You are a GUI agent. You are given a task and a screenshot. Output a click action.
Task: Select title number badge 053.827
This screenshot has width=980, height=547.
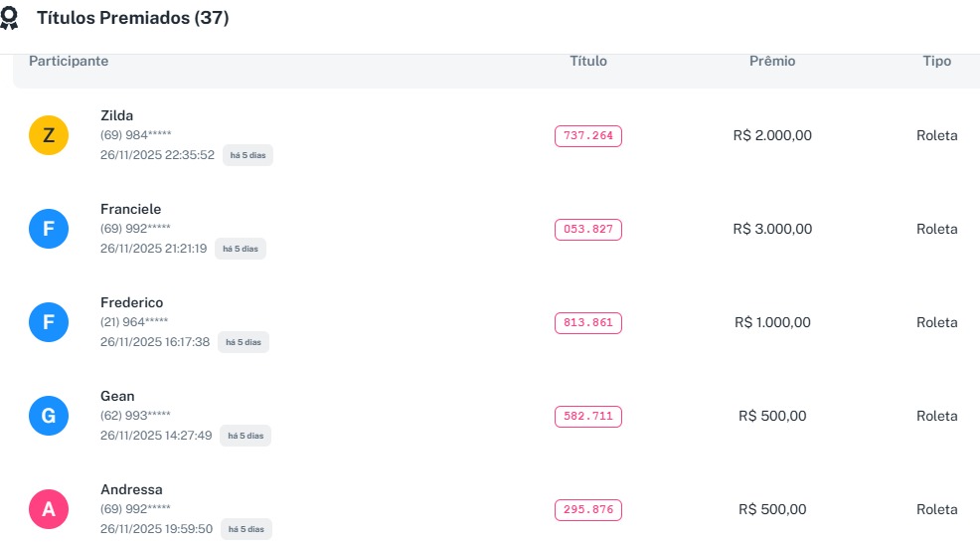tap(588, 230)
